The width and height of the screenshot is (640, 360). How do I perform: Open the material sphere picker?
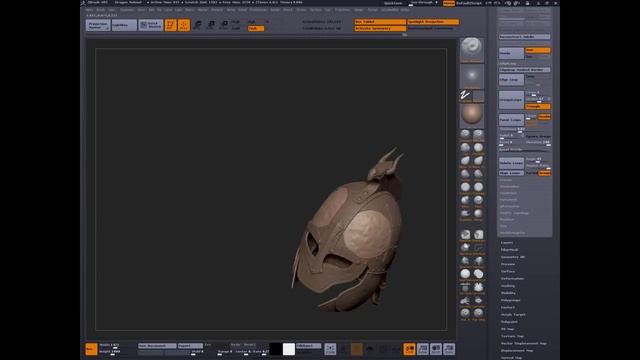[x=472, y=116]
